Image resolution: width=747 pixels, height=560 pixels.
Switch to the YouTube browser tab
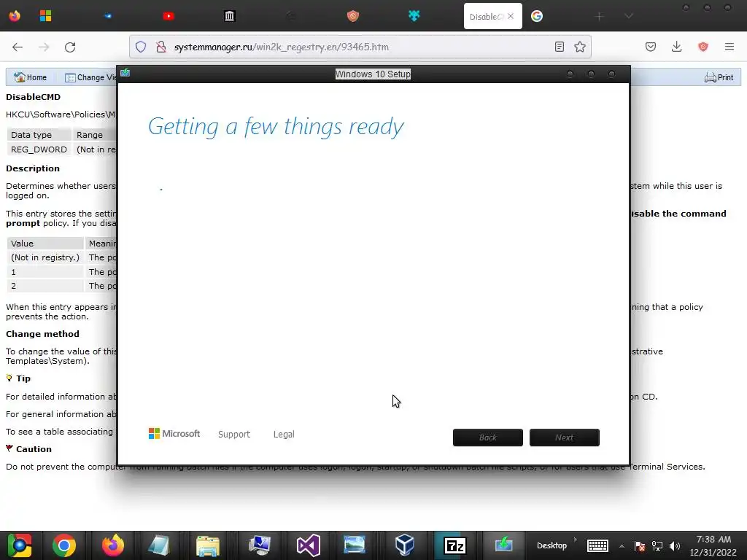[x=169, y=16]
